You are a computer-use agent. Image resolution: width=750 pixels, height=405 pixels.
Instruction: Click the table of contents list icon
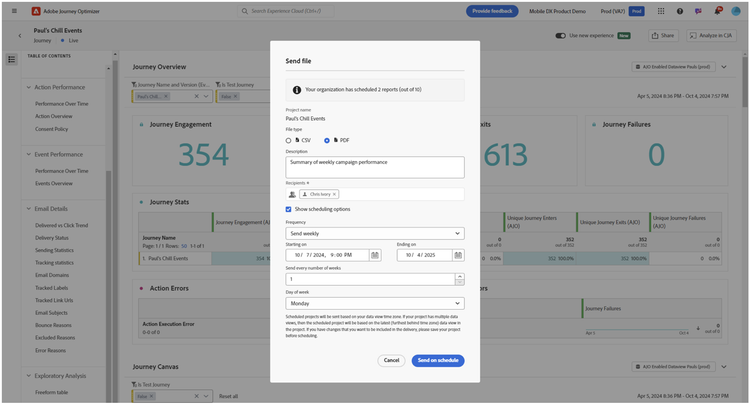click(x=12, y=60)
